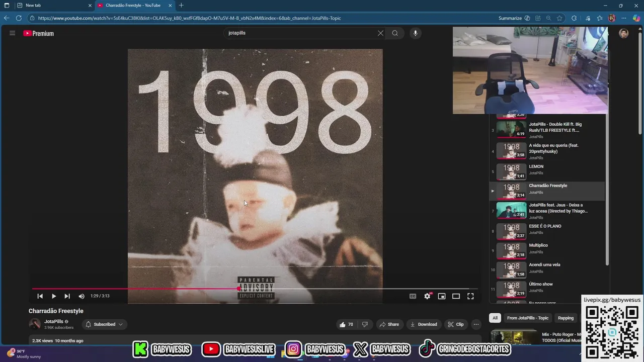Viewport: 644px width, 362px height.
Task: Open the Mix - Puto Roger thumbnail
Action: click(514, 337)
